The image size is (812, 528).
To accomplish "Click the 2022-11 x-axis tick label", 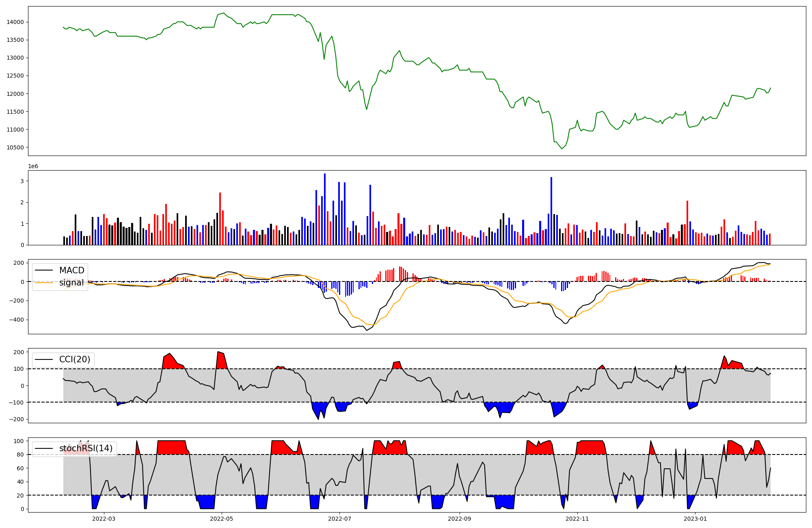I will coord(577,519).
